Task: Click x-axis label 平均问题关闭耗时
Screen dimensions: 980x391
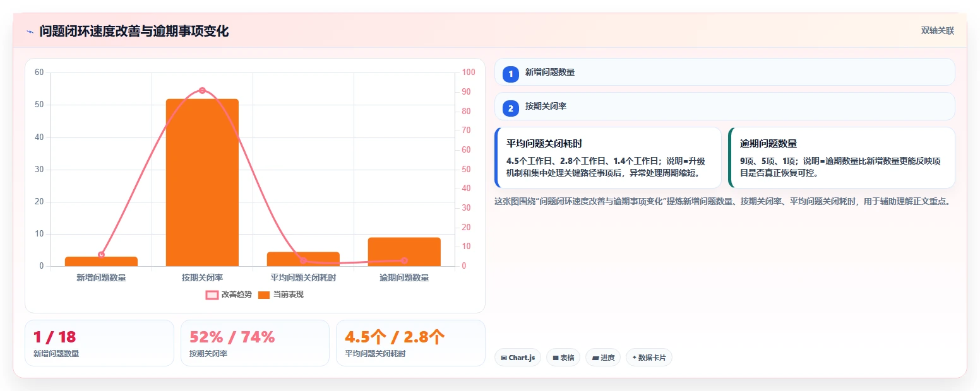Action: pos(303,277)
